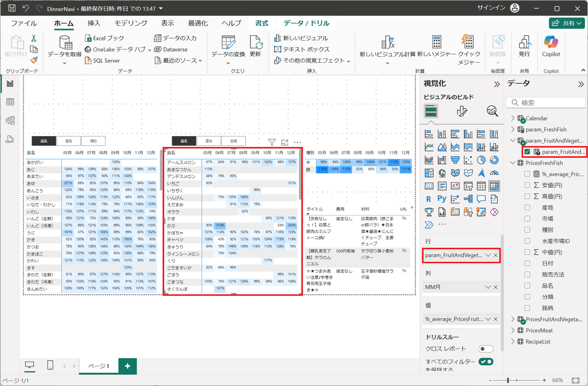Viewport: 588px width, 386px height.
Task: Select the pie chart visual type
Action: tap(481, 160)
